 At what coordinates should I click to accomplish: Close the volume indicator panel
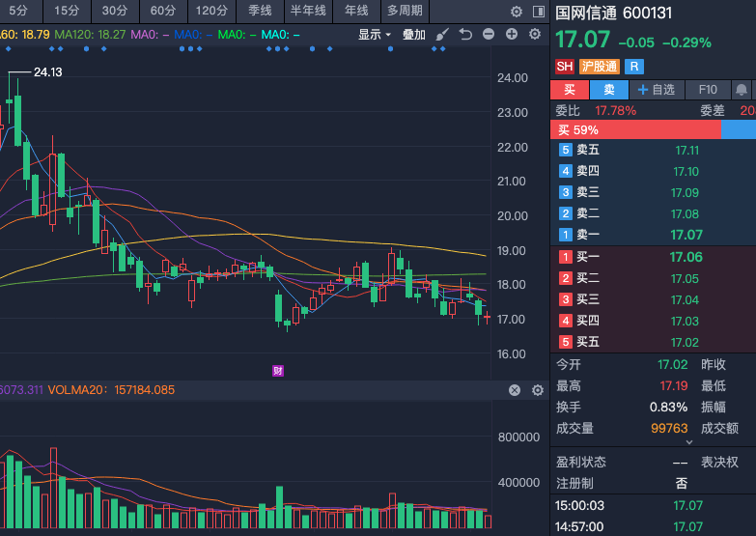[515, 390]
